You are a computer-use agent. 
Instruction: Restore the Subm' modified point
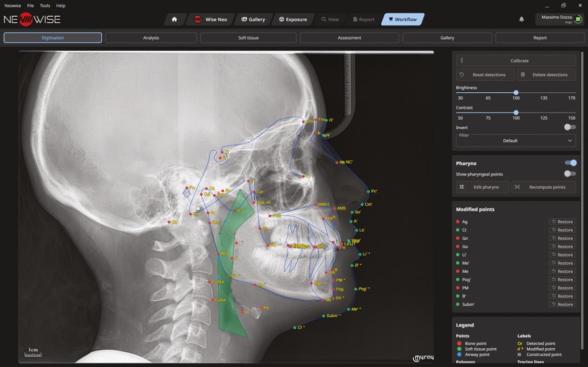562,305
